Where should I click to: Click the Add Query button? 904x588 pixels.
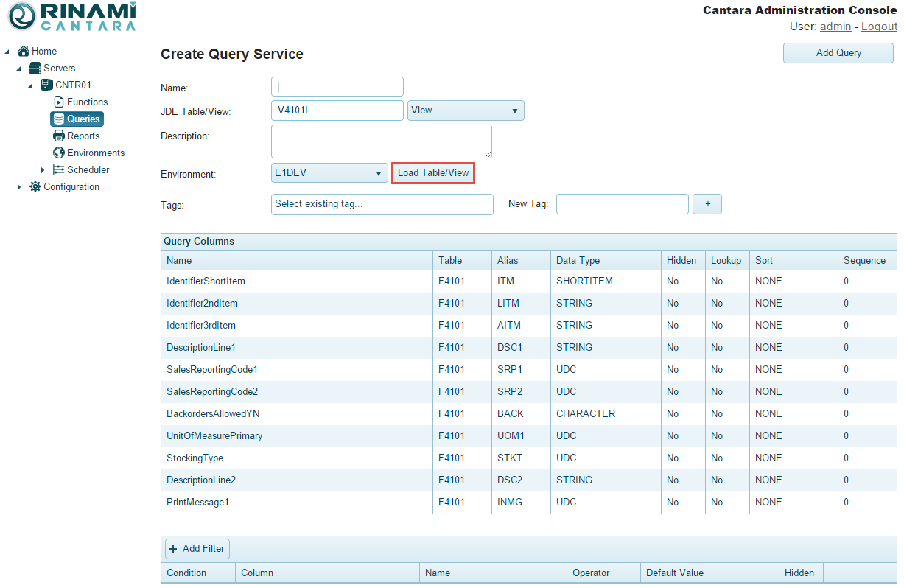click(838, 53)
